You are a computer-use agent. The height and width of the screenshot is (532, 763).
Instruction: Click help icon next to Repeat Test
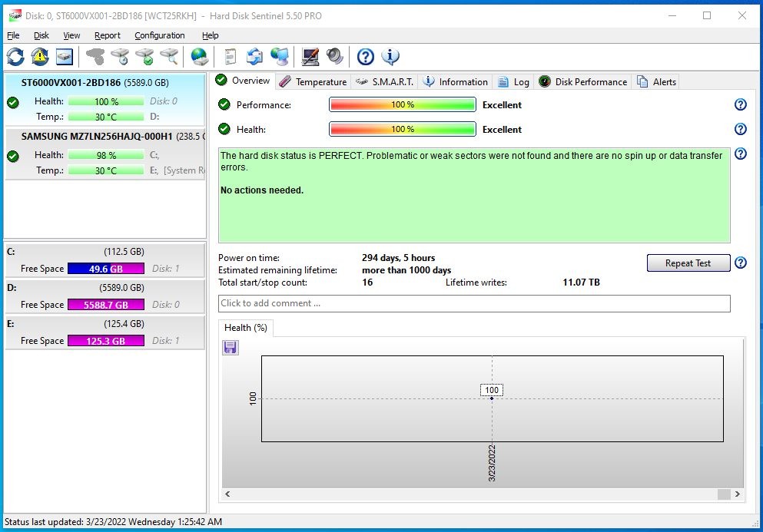click(740, 263)
